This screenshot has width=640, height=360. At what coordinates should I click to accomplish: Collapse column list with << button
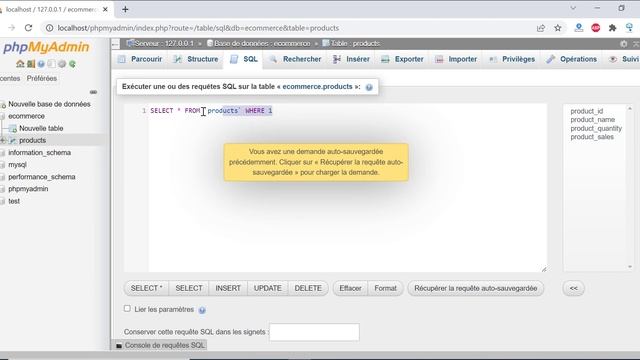click(x=573, y=288)
